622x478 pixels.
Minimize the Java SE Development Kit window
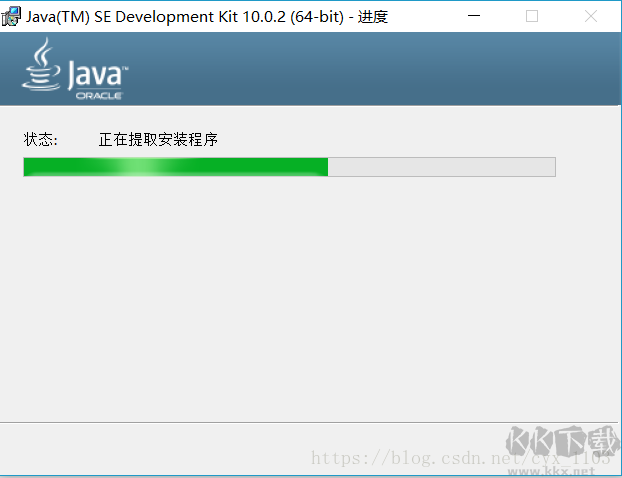pos(474,16)
